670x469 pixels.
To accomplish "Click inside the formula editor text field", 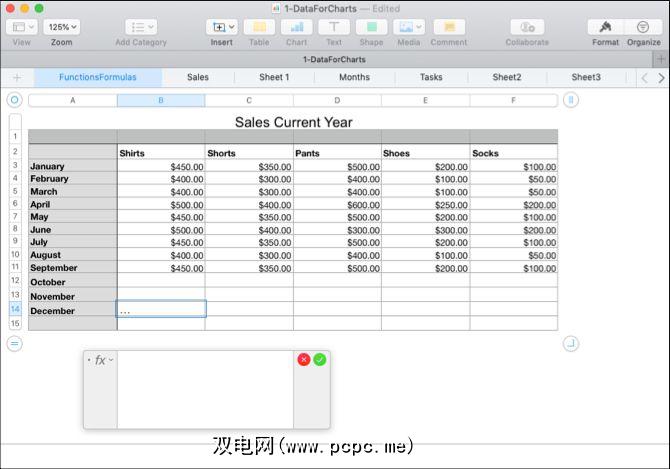I will click(x=205, y=390).
